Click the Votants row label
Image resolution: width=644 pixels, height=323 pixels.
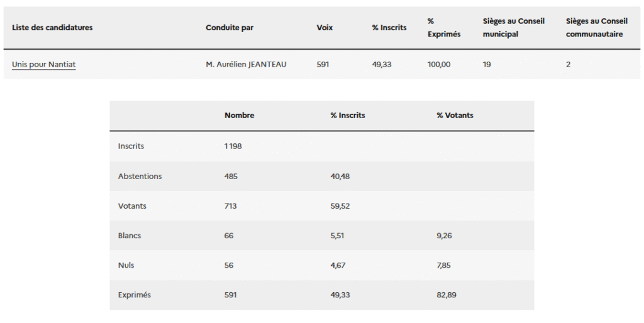pyautogui.click(x=132, y=205)
